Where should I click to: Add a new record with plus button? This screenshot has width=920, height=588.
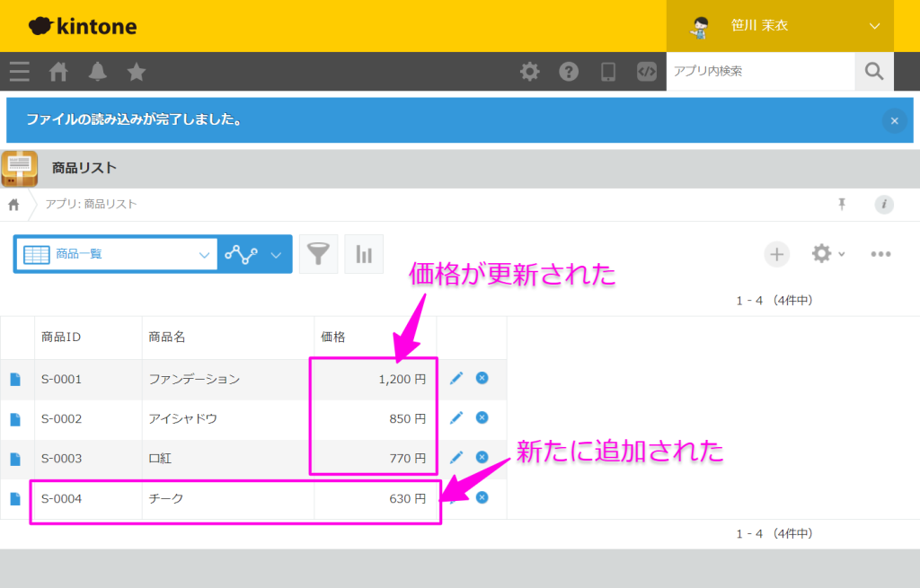(776, 254)
